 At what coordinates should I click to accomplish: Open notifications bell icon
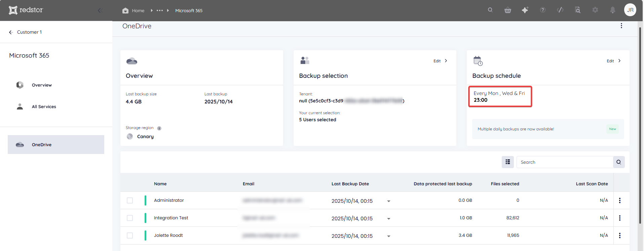tap(613, 10)
